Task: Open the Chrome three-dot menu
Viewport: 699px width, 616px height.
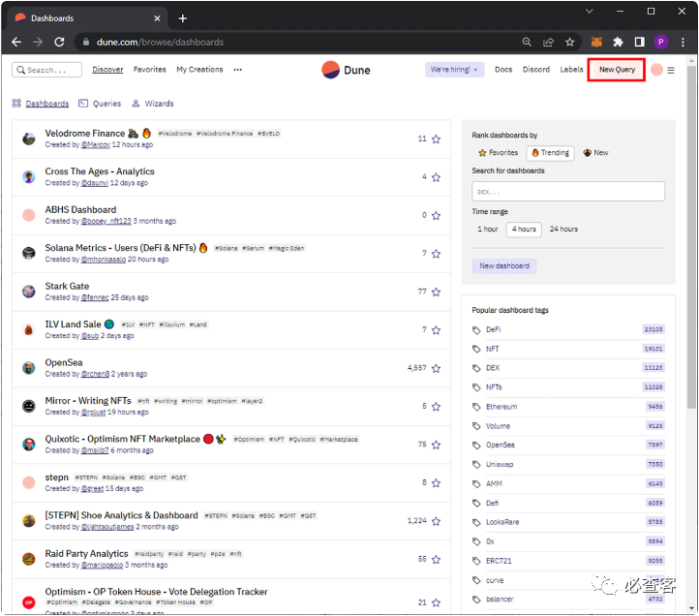Action: (683, 42)
